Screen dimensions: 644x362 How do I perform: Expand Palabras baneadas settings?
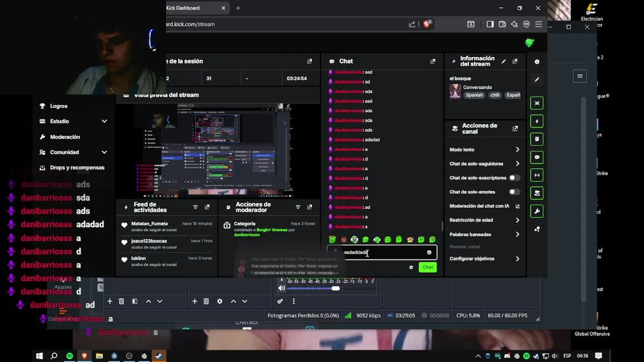pos(517,234)
